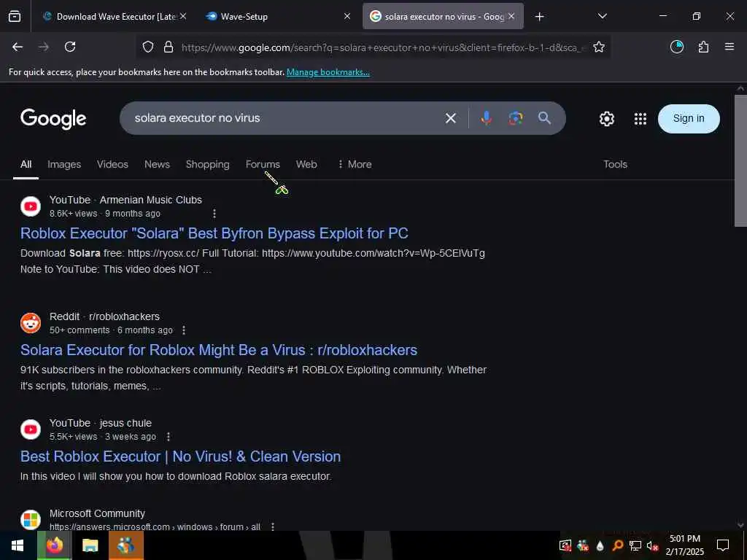Submit search with magnifier icon
The width and height of the screenshot is (747, 560).
[x=544, y=118]
